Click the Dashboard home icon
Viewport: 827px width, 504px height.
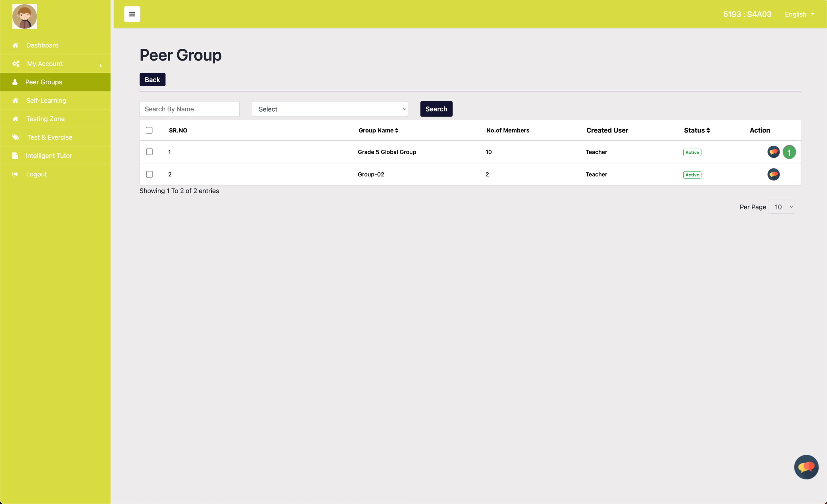[15, 45]
